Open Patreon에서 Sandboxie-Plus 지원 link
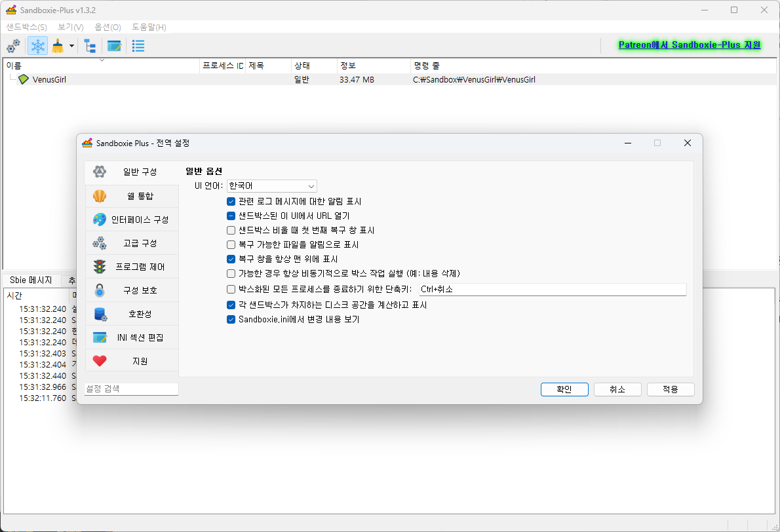 [690, 45]
